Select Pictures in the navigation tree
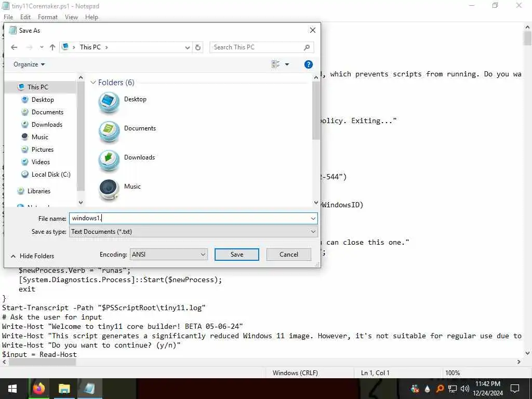 tap(43, 150)
